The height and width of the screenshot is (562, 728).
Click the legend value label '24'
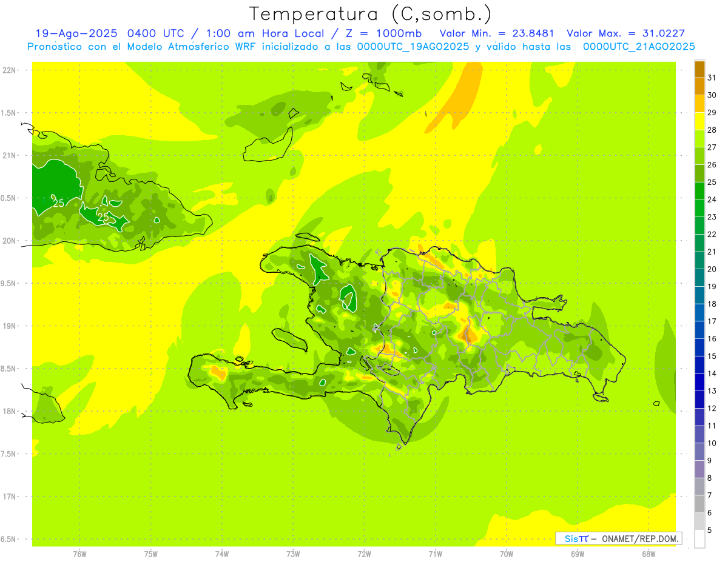[x=712, y=199]
